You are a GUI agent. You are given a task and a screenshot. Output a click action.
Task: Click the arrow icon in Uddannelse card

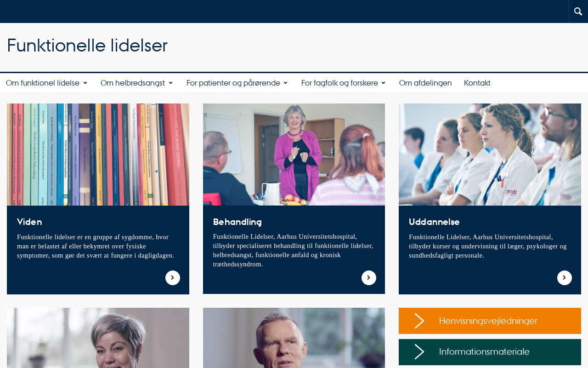[565, 278]
